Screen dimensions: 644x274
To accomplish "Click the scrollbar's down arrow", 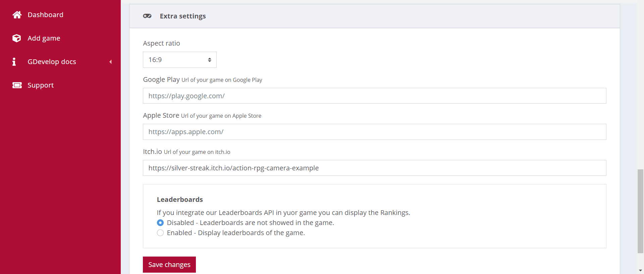I will point(640,270).
